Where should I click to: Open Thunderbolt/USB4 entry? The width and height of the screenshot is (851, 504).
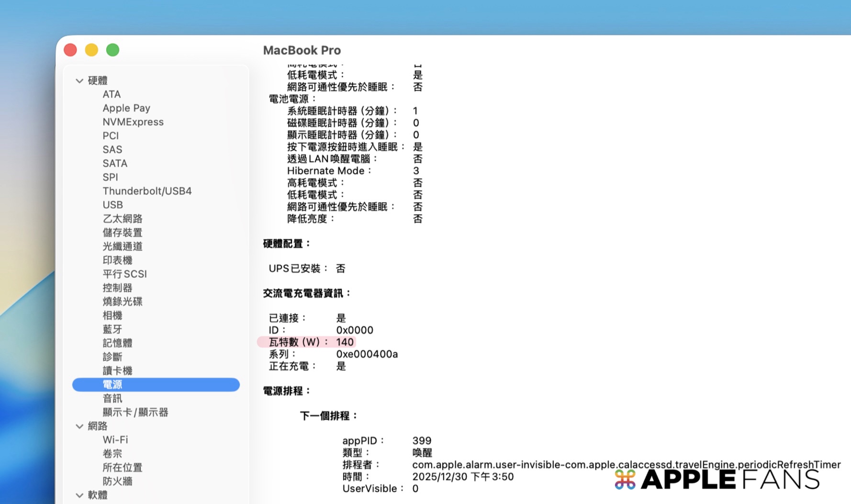147,191
